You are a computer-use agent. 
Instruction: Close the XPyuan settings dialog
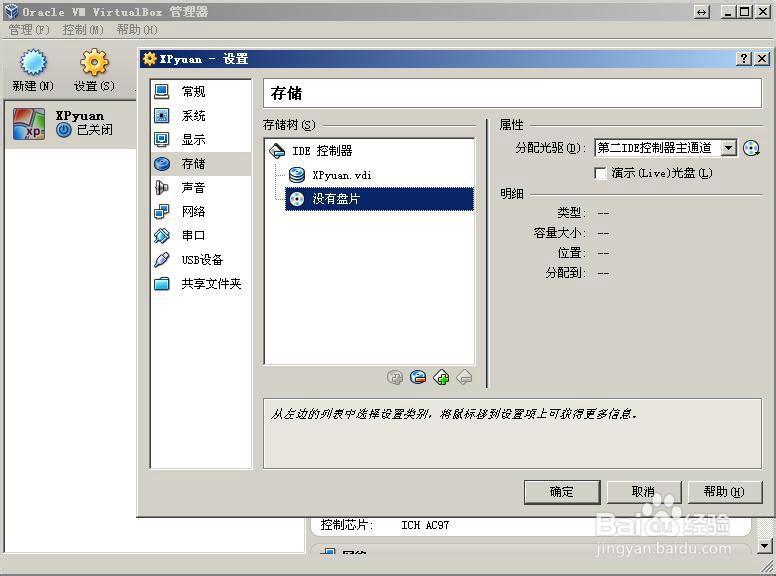coord(762,59)
